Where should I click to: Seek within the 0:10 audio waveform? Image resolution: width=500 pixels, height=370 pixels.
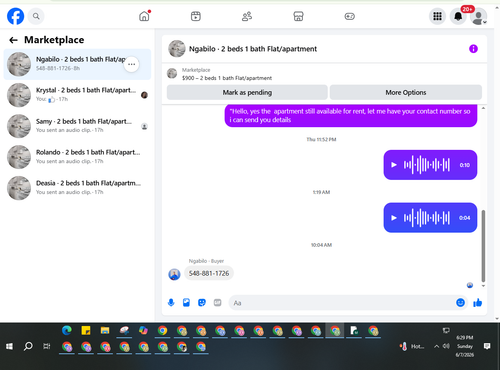(427, 165)
